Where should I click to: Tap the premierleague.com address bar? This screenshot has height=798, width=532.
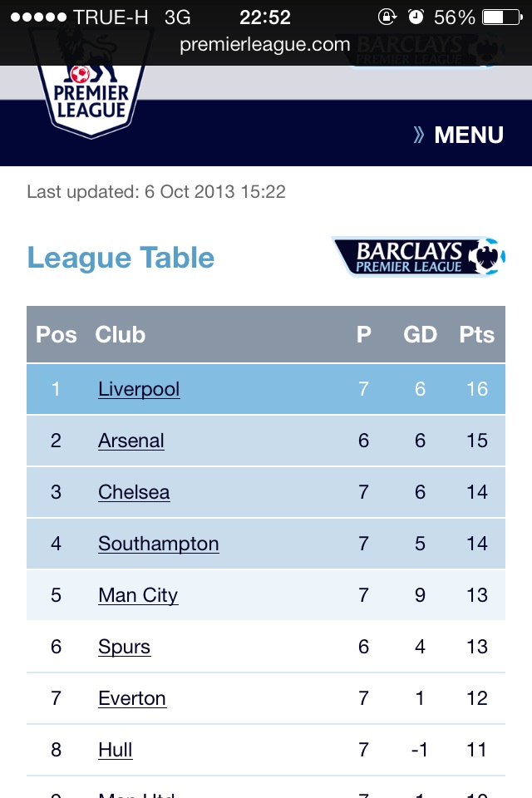tap(265, 45)
